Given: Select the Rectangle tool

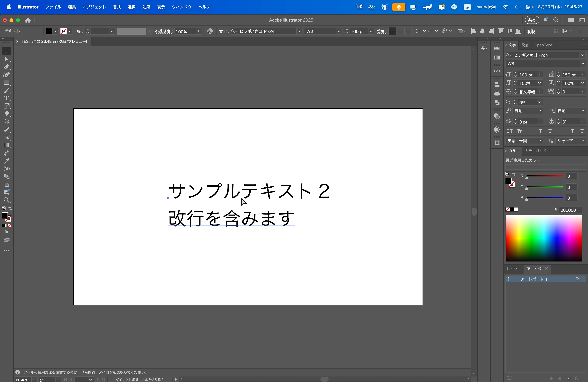Looking at the screenshot, I should click(x=6, y=83).
